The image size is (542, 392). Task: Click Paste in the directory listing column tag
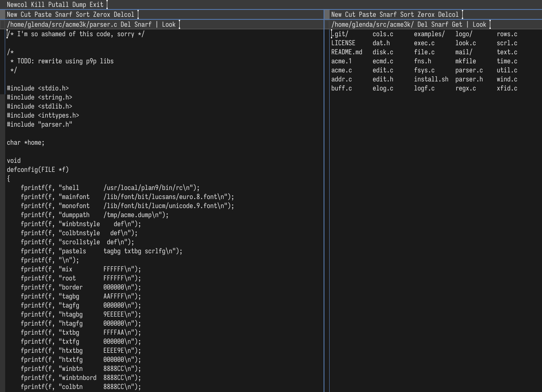click(x=368, y=15)
